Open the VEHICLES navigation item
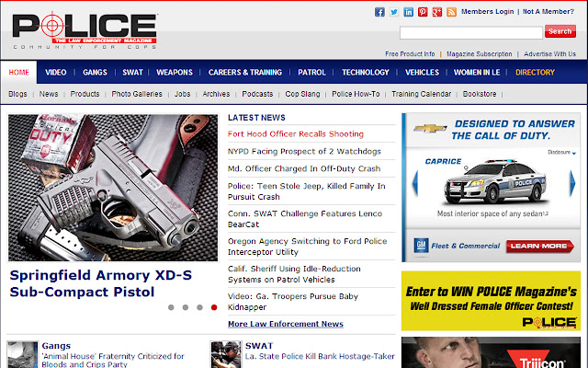Image resolution: width=588 pixels, height=368 pixels. click(422, 72)
